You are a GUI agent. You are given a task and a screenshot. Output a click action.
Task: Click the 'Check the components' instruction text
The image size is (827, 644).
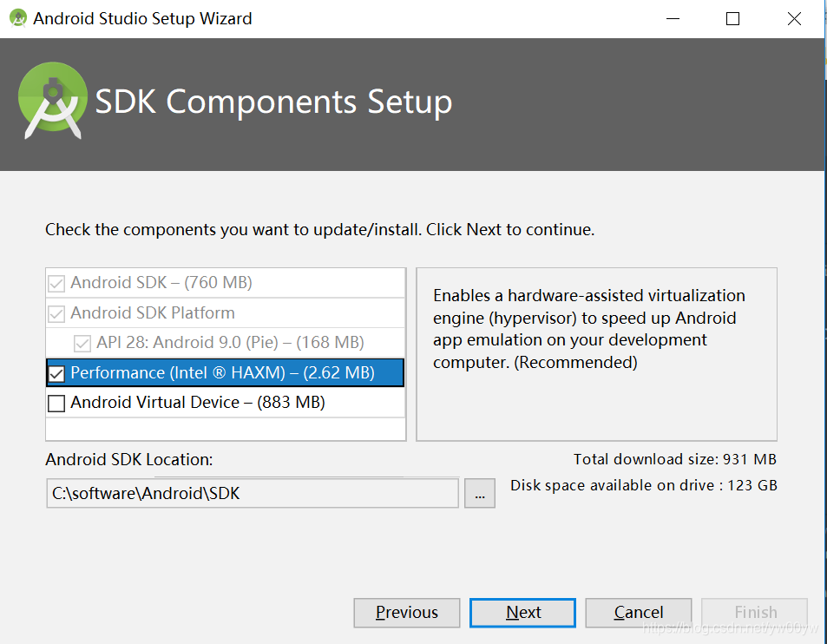click(319, 230)
